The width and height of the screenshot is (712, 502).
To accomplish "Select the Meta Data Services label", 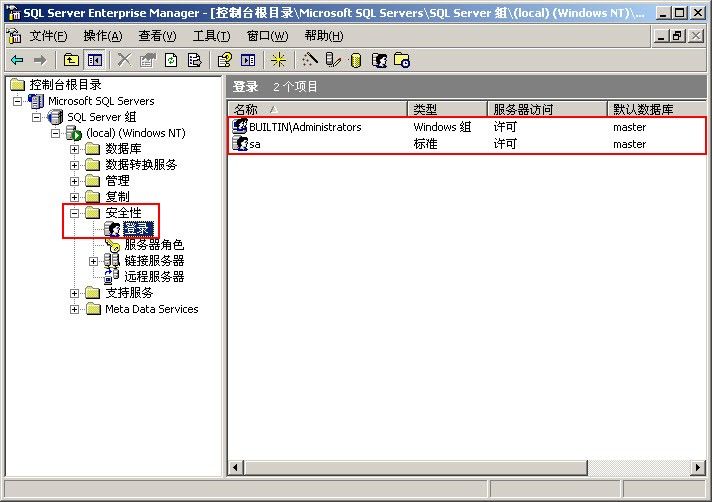I will (x=152, y=309).
